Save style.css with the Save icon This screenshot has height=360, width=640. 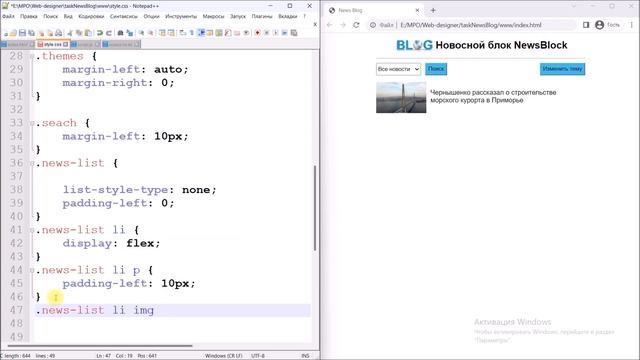pyautogui.click(x=22, y=33)
